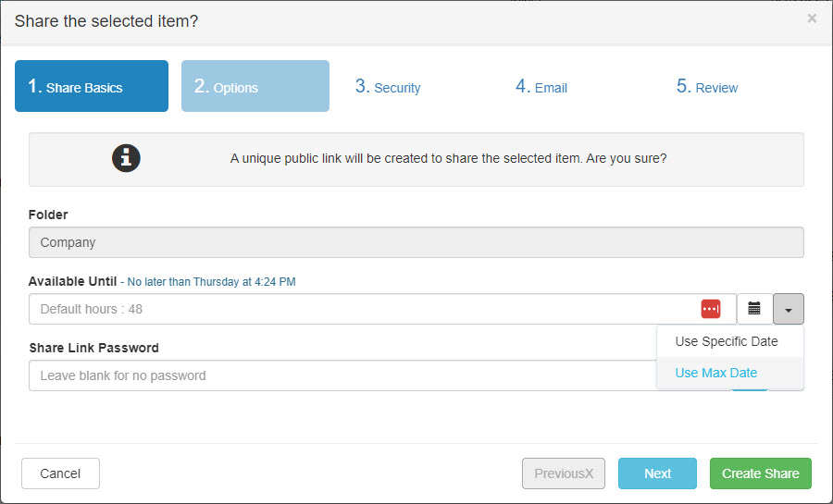The width and height of the screenshot is (833, 504).
Task: Open step 3 Security
Action: click(388, 87)
